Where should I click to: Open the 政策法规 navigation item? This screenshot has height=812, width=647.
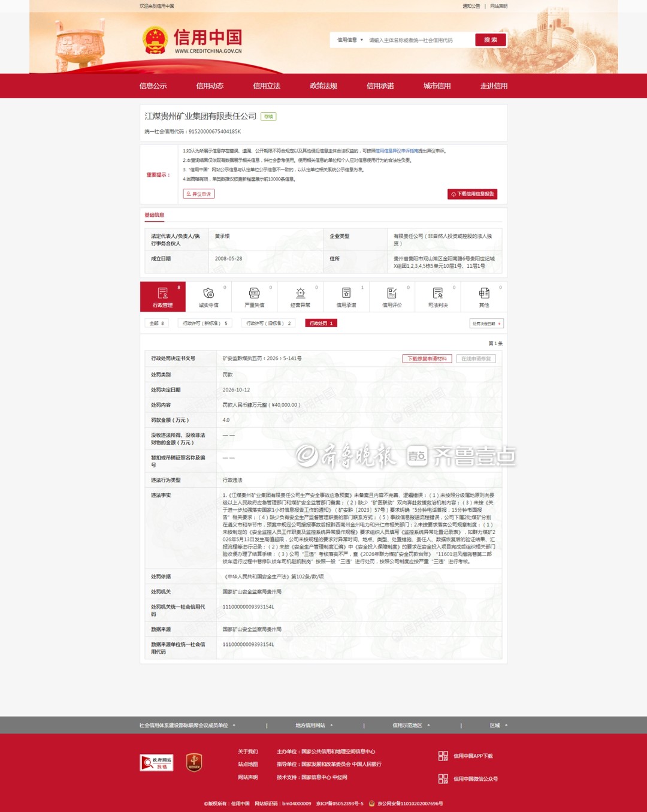[x=323, y=86]
